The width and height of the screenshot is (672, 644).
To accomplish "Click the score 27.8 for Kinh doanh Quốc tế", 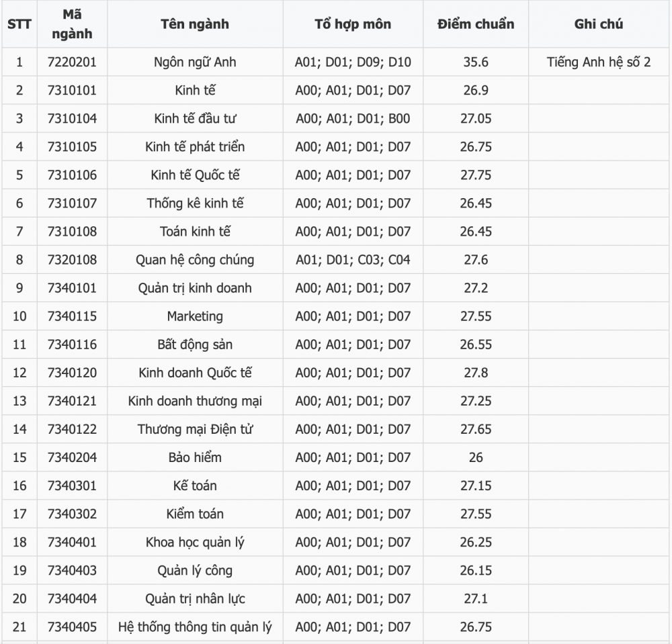I will tap(476, 373).
